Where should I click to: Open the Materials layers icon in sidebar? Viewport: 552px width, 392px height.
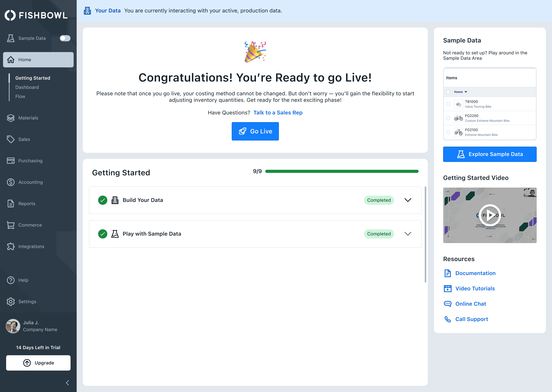pyautogui.click(x=11, y=118)
